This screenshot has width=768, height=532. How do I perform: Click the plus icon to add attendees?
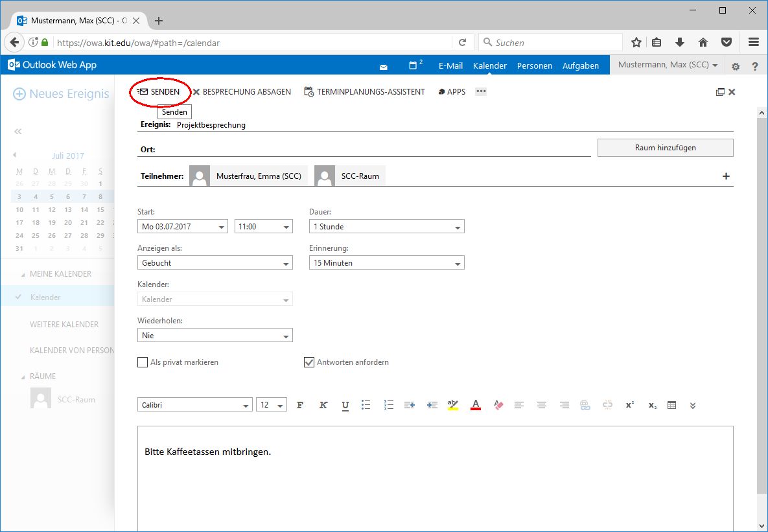[x=726, y=176]
